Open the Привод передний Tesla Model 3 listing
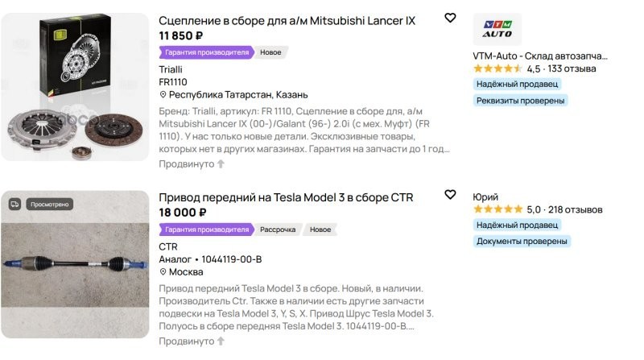The image size is (644, 360). click(298, 197)
